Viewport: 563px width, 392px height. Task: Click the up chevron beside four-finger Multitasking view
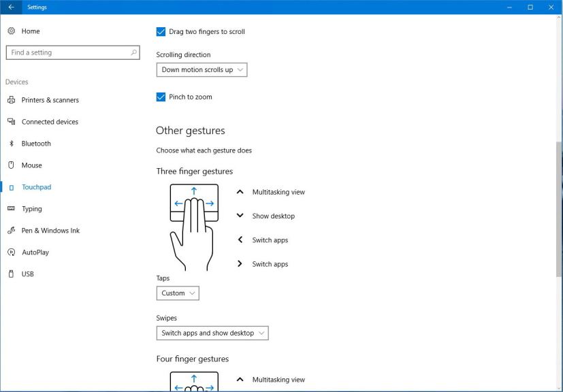(240, 380)
